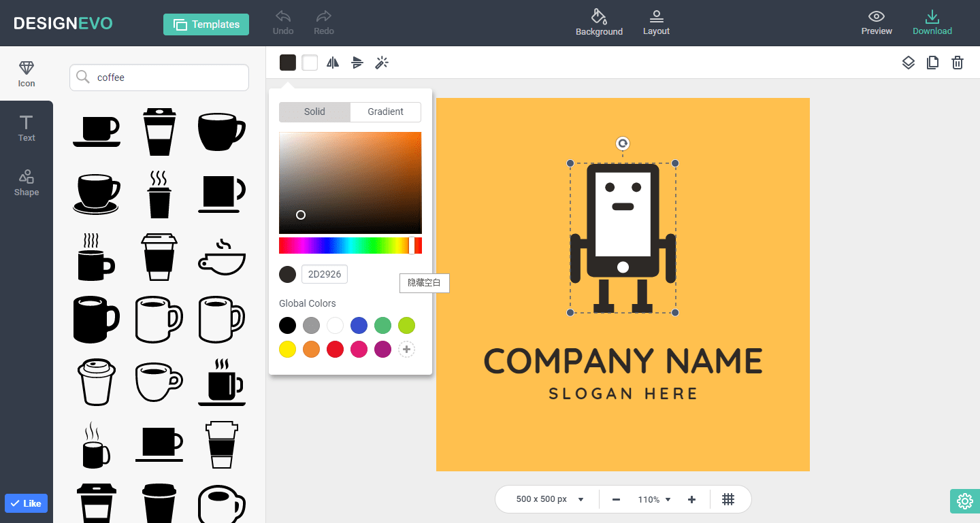This screenshot has height=523, width=980.
Task: Open the zoom level dropdown at 110%
Action: coord(653,499)
